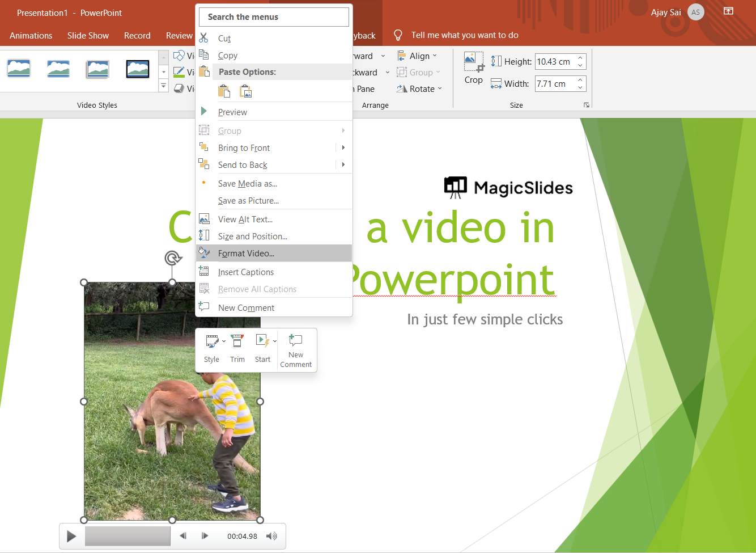
Task: Expand the Video Styles gallery More arrow
Action: pos(163,86)
